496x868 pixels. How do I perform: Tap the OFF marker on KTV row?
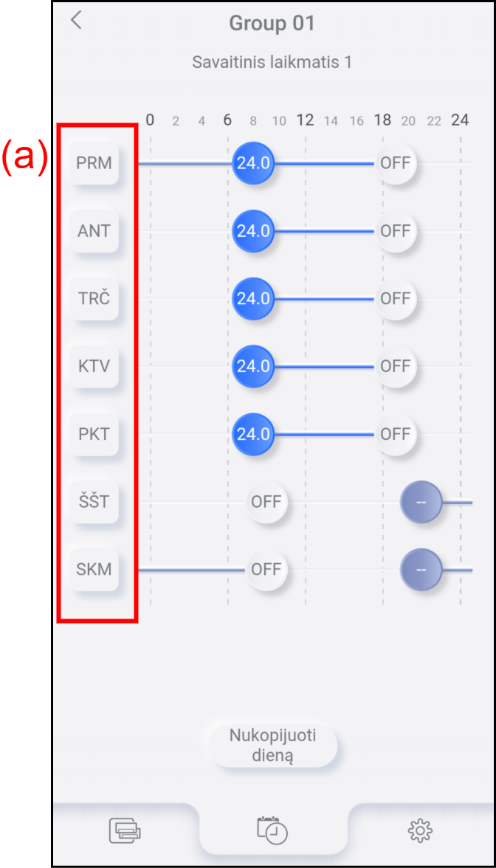click(x=395, y=366)
